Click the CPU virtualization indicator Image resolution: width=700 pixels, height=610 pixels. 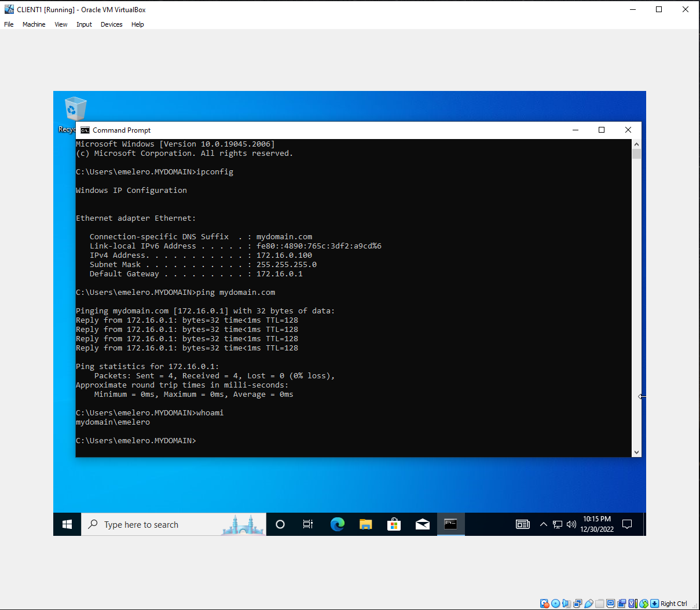pyautogui.click(x=633, y=604)
